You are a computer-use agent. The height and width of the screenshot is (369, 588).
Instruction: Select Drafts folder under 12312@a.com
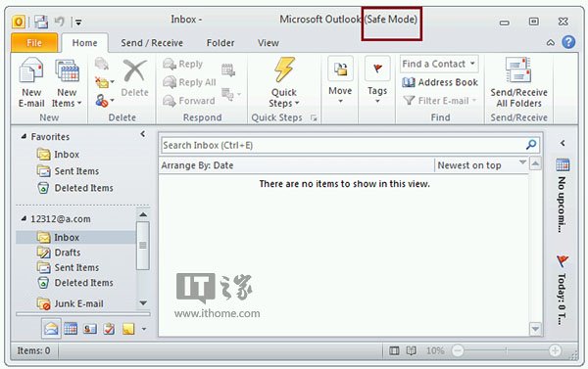pyautogui.click(x=68, y=253)
